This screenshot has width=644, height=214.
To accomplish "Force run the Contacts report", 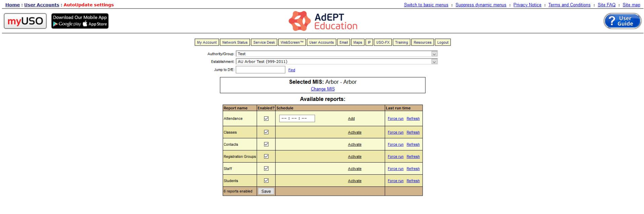I will coord(396,145).
